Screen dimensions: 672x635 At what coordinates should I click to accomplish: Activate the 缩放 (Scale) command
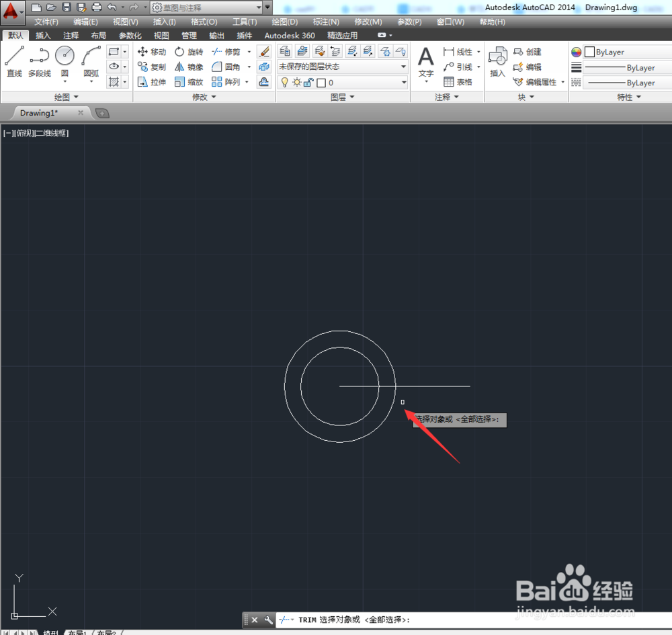click(x=189, y=82)
